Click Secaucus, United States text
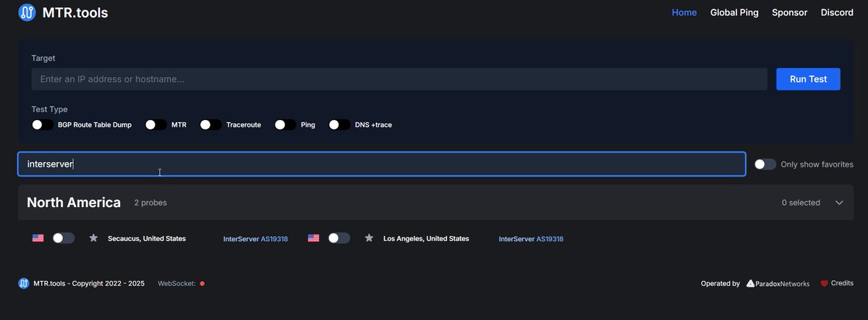Image resolution: width=868 pixels, height=320 pixels. (147, 239)
